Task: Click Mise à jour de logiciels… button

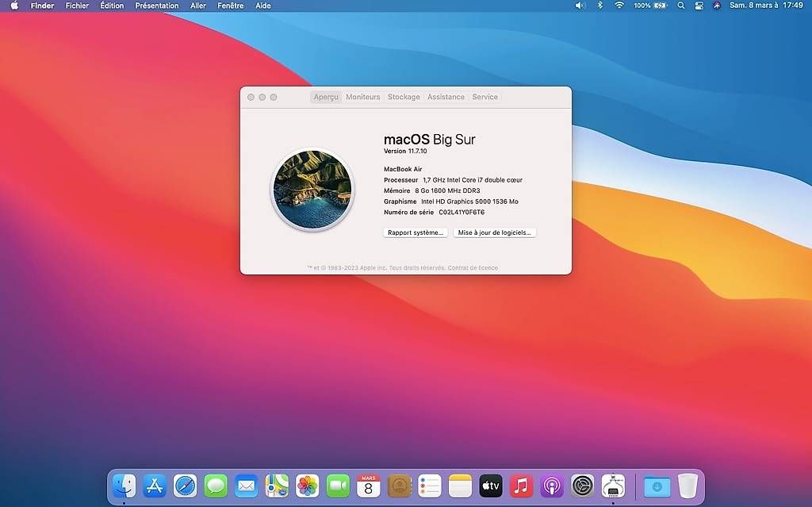Action: click(x=495, y=232)
